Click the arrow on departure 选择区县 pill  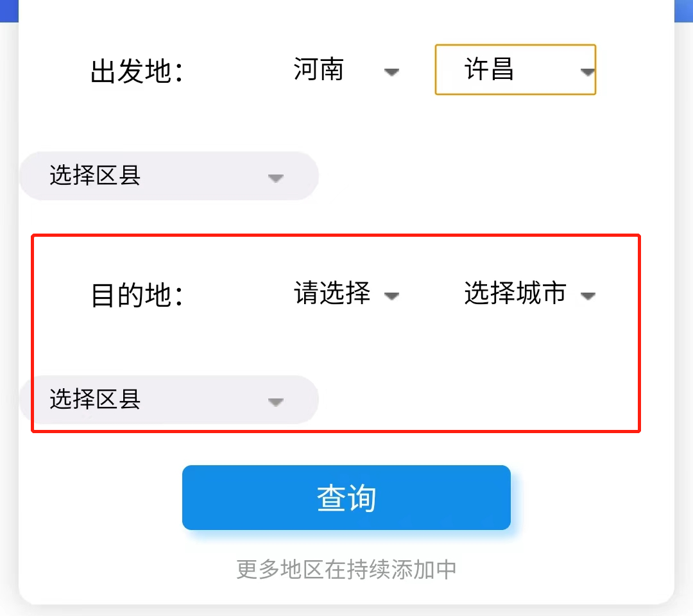(x=275, y=178)
